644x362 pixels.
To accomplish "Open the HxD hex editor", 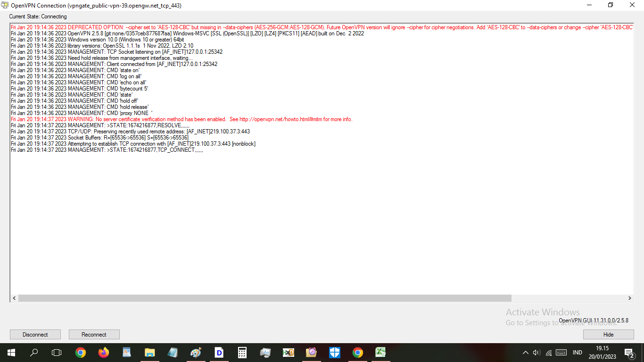I will pos(288,352).
